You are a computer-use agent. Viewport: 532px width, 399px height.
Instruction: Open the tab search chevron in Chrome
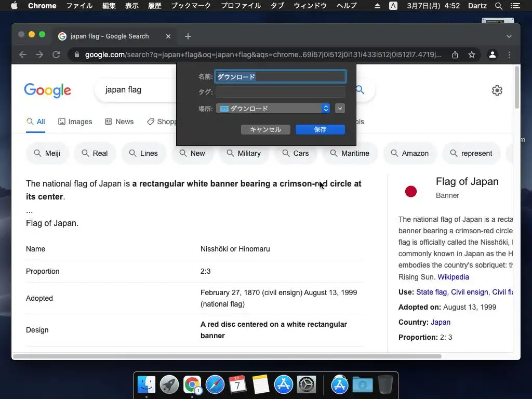509,36
